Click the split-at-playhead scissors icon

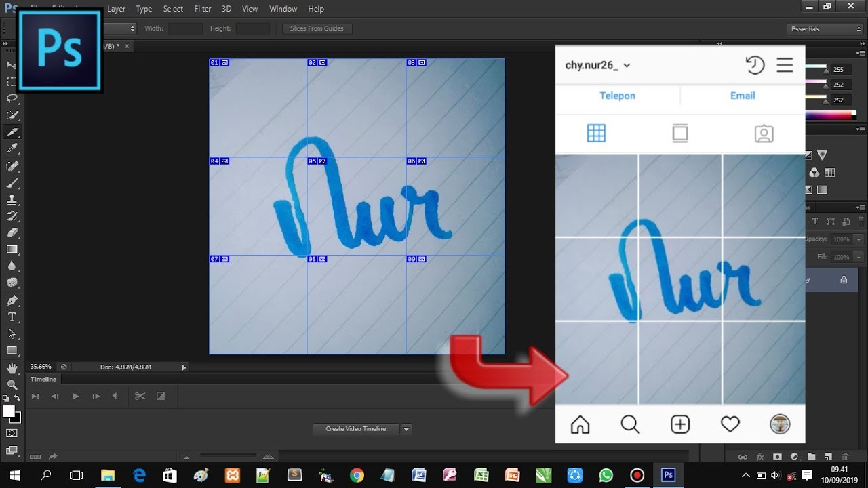coord(140,396)
